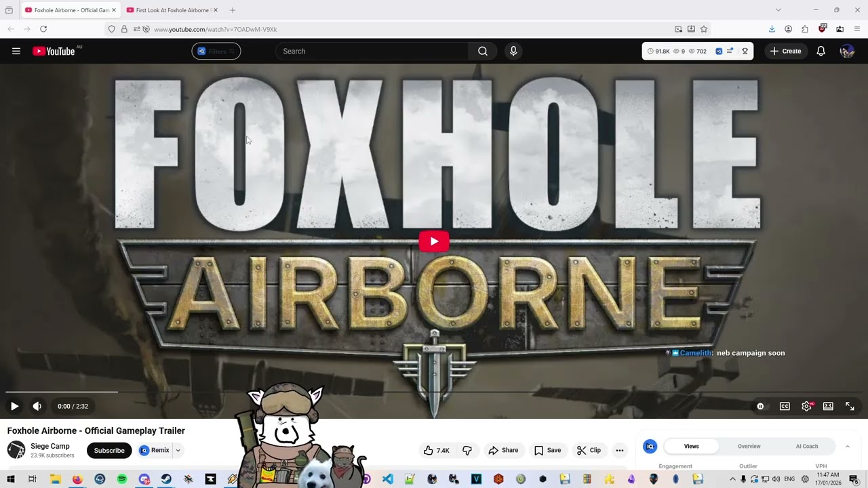Open the player settings gear
This screenshot has width=868, height=488.
click(x=806, y=406)
